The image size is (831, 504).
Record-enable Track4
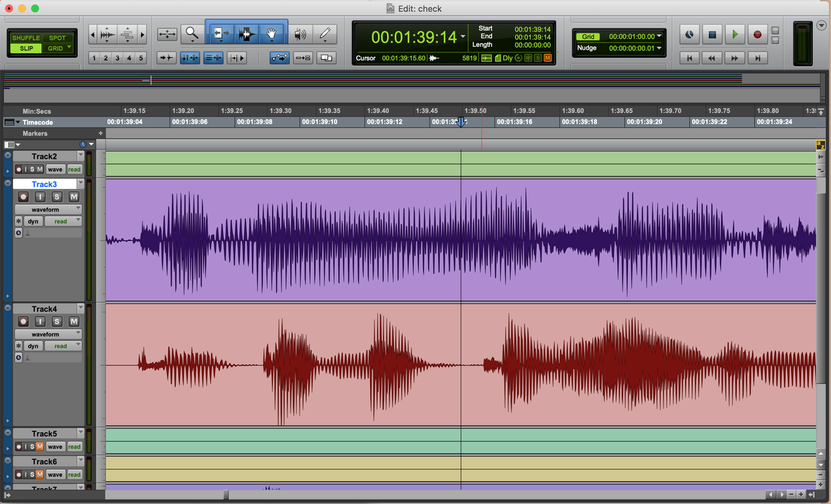point(24,321)
